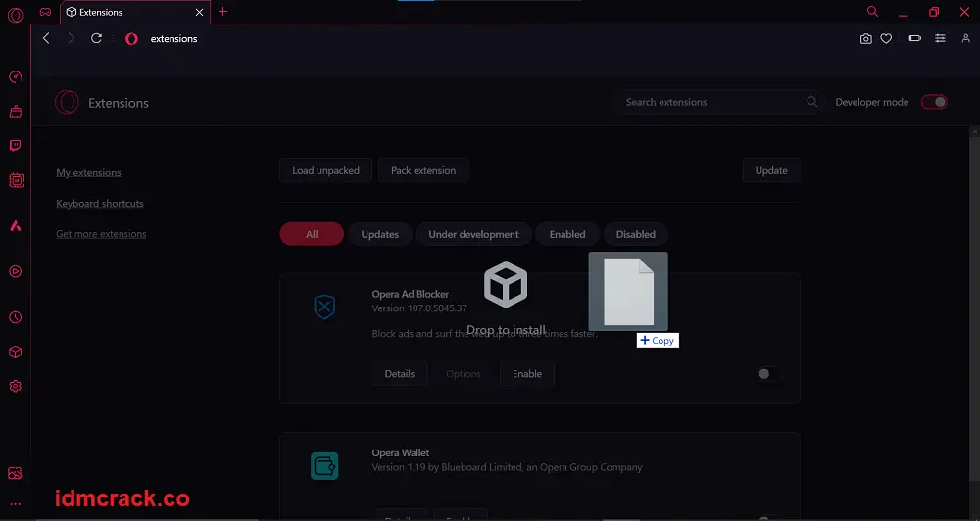Launch Aria AI from the sidebar
This screenshot has height=521, width=980.
click(x=16, y=226)
